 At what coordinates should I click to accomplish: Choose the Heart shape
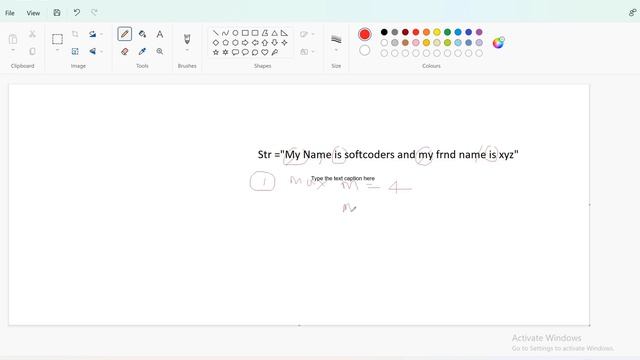click(x=264, y=52)
